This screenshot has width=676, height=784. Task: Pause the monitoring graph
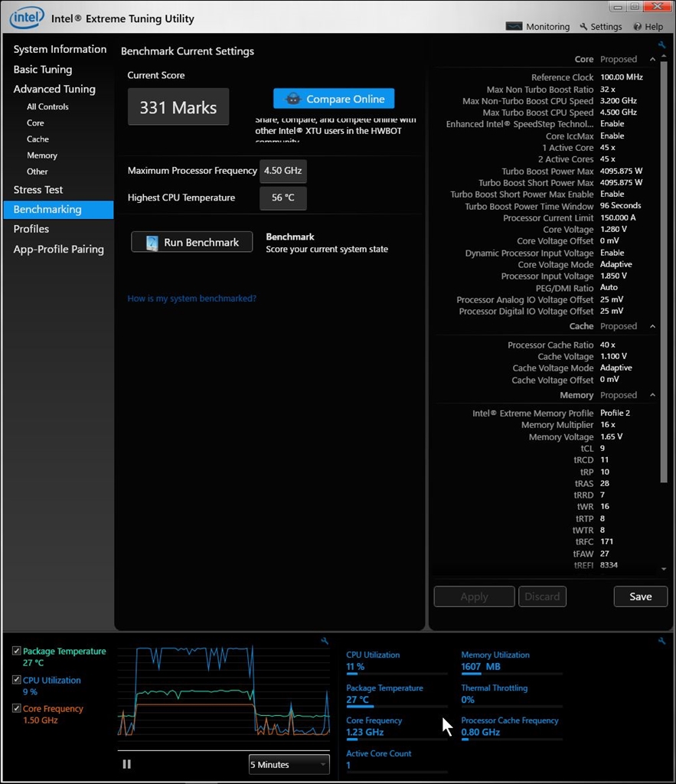click(x=126, y=764)
